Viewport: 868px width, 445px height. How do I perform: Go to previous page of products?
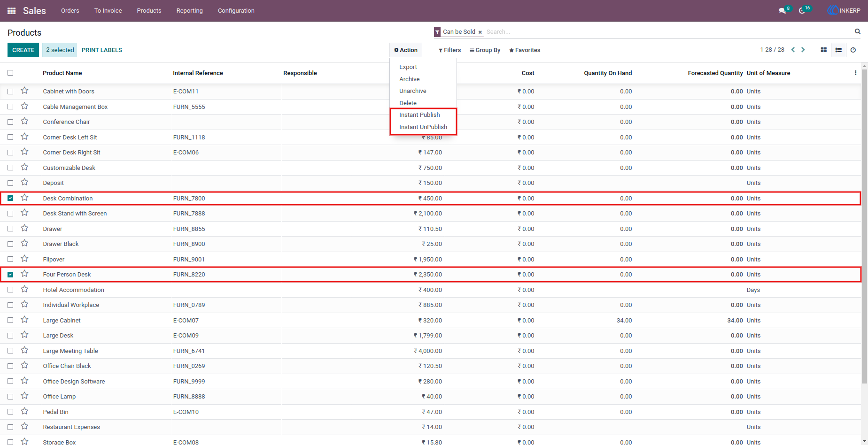[x=793, y=50]
